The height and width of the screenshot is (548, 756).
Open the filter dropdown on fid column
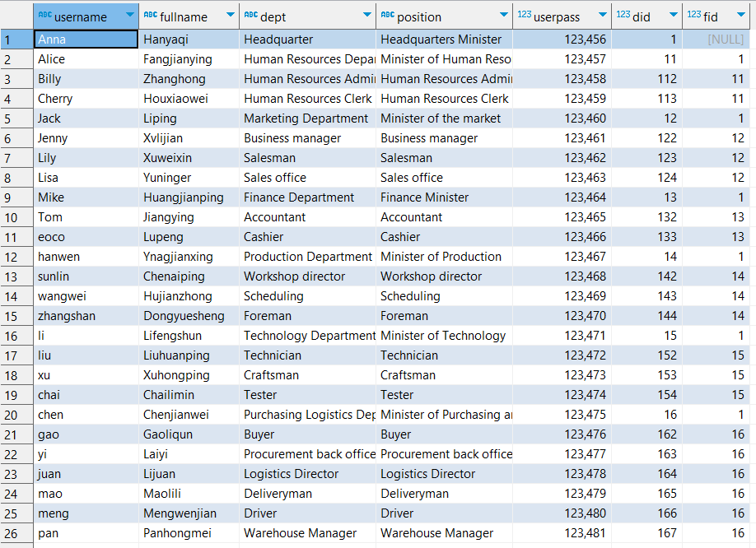[739, 16]
